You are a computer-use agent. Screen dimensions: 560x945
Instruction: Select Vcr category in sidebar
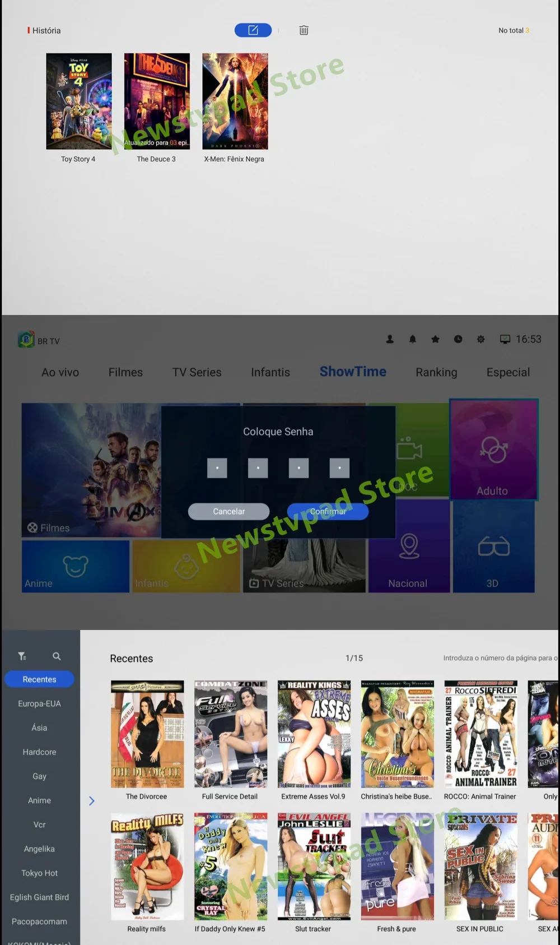(x=39, y=824)
